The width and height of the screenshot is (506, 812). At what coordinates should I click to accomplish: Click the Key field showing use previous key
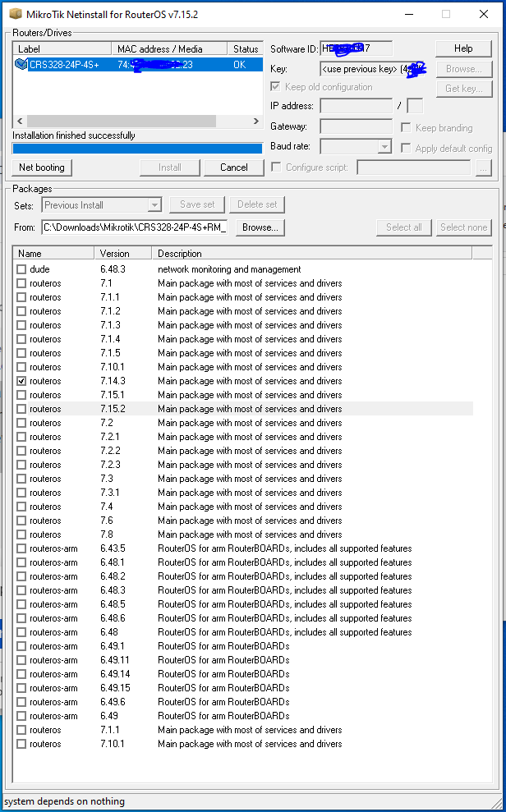pos(372,69)
